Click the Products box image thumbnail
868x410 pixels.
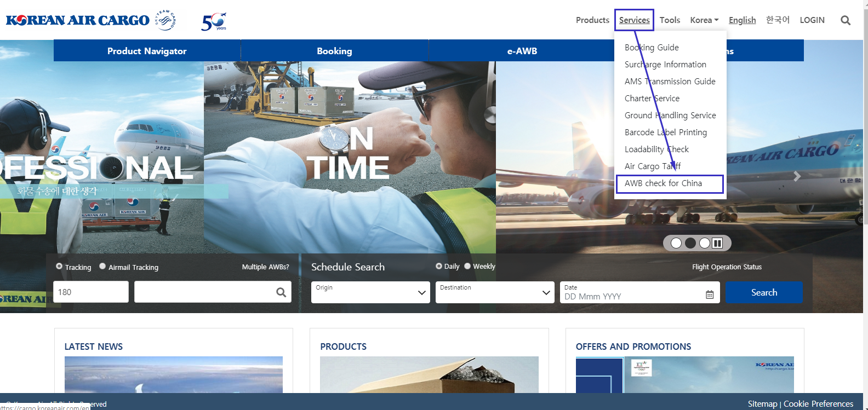pos(429,374)
